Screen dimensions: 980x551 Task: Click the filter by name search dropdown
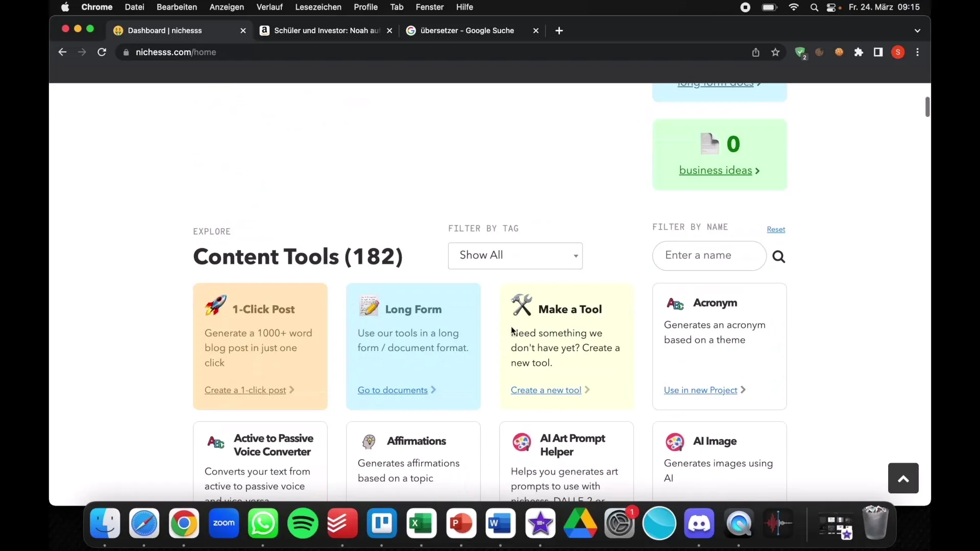coord(709,256)
